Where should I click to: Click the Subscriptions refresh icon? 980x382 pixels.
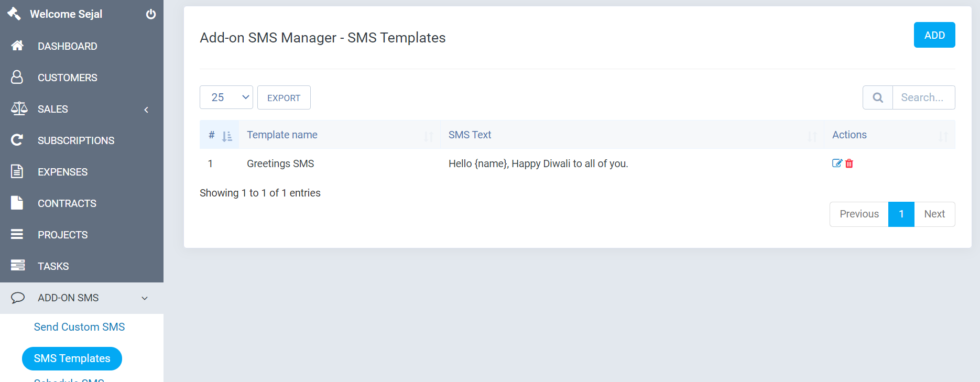coord(17,140)
